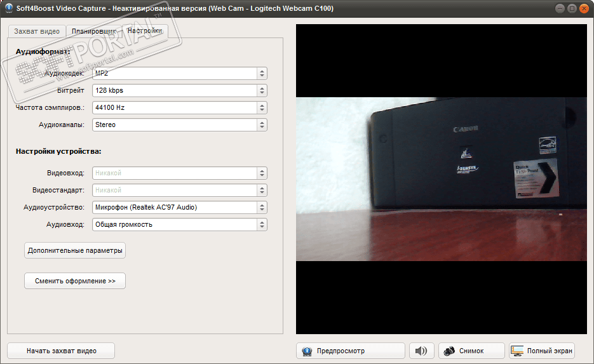Click the Аудиоканалы label text
The image size is (594, 364).
(x=62, y=125)
